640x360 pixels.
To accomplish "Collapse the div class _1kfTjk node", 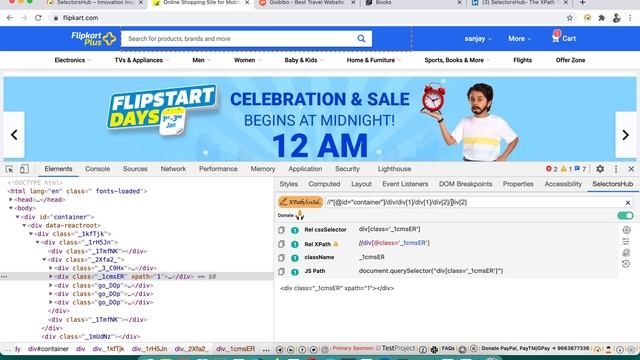I will (x=31, y=234).
